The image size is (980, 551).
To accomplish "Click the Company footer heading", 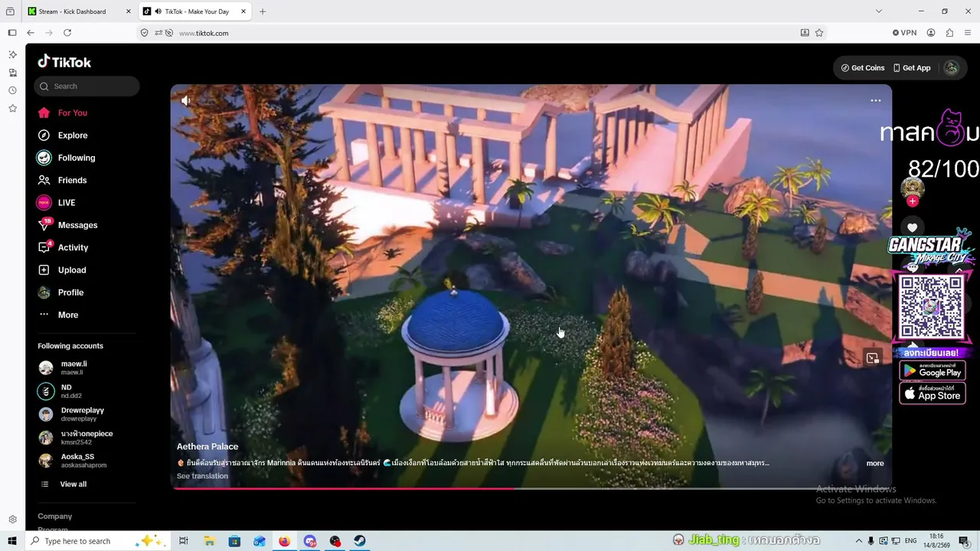I will [x=55, y=517].
